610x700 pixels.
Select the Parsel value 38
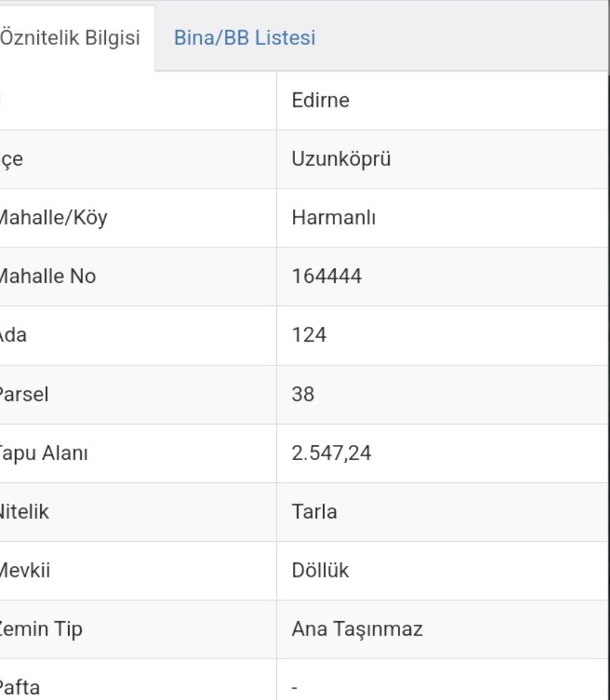click(303, 394)
